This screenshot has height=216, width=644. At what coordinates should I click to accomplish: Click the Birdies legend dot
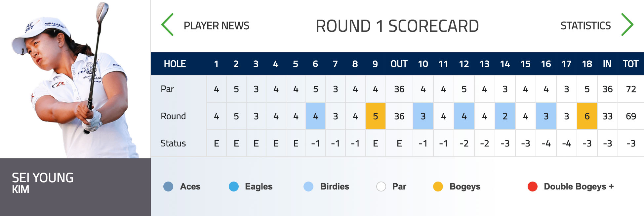pos(308,187)
